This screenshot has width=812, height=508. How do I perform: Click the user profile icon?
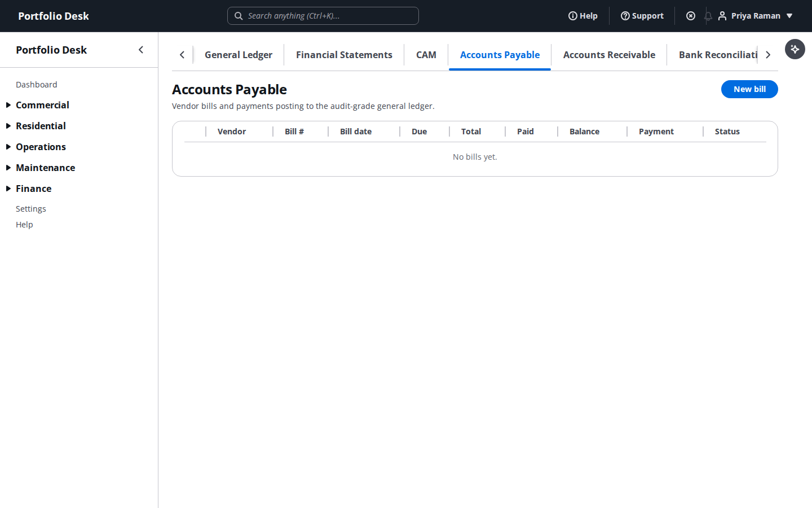(722, 16)
